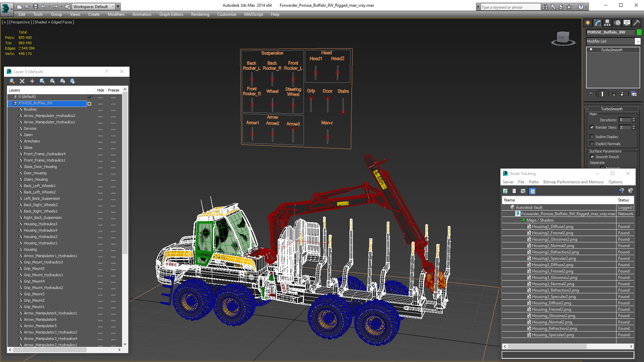Click the green object color swatch
Image resolution: width=644 pixels, height=362 pixels.
[x=639, y=32]
